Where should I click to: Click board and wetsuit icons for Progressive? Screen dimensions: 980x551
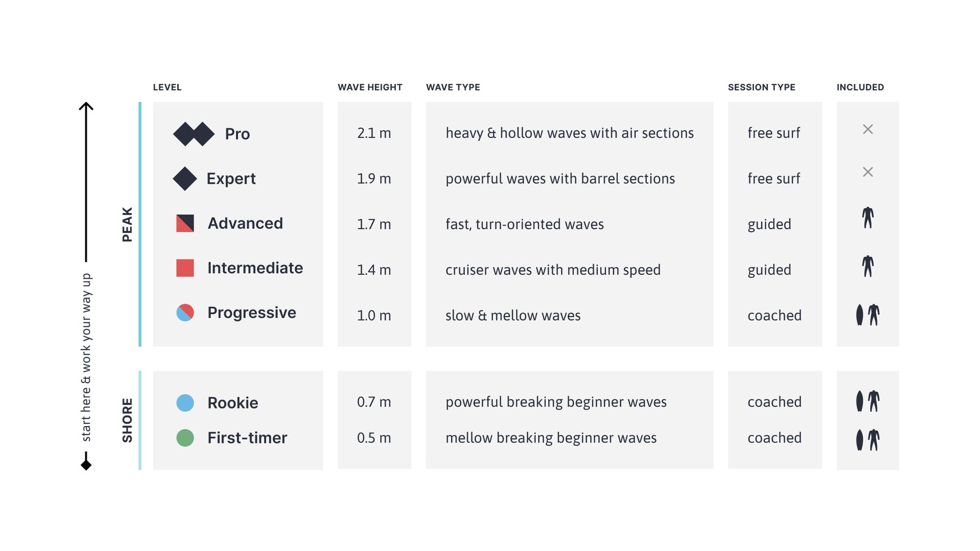click(x=867, y=315)
